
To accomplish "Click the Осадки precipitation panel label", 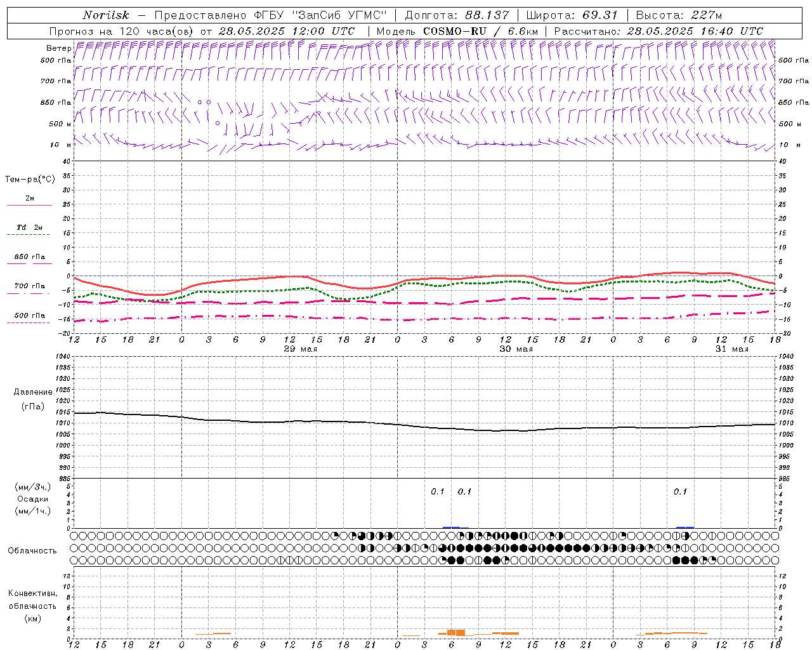I will [32, 499].
